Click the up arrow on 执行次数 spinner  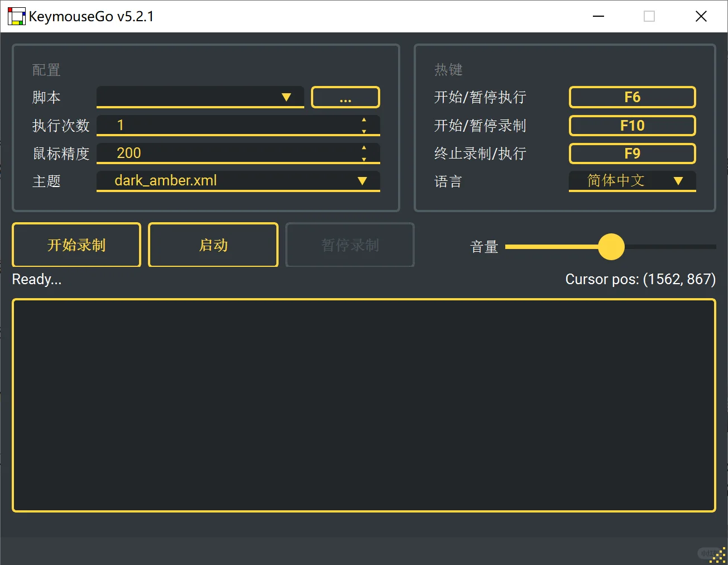point(365,119)
